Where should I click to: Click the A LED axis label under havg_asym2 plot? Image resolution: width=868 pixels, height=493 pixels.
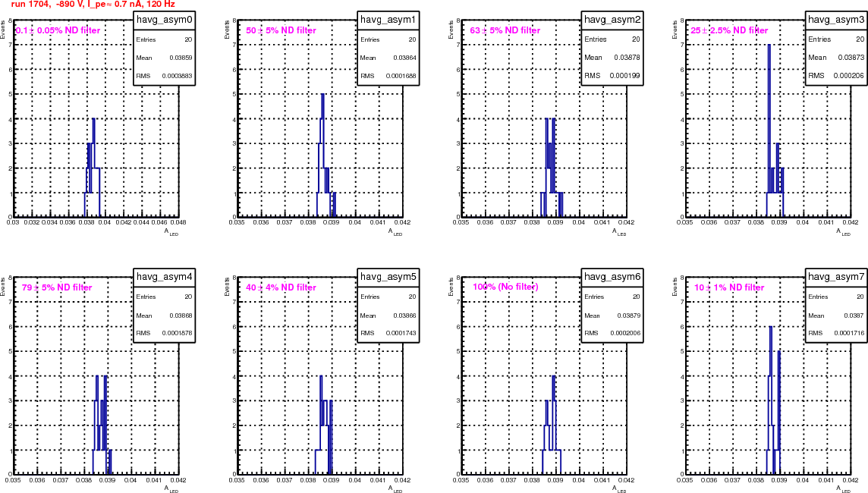click(x=619, y=232)
